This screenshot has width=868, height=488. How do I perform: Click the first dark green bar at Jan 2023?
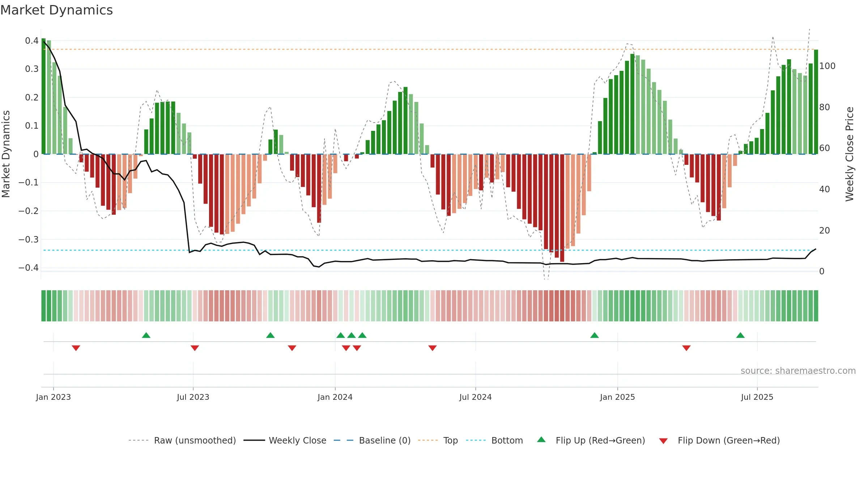(43, 96)
